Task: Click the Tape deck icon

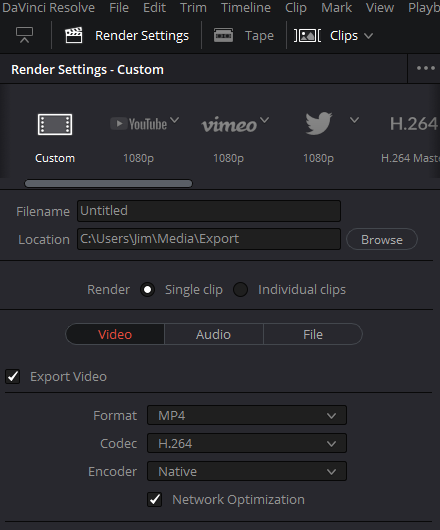Action: coord(223,35)
